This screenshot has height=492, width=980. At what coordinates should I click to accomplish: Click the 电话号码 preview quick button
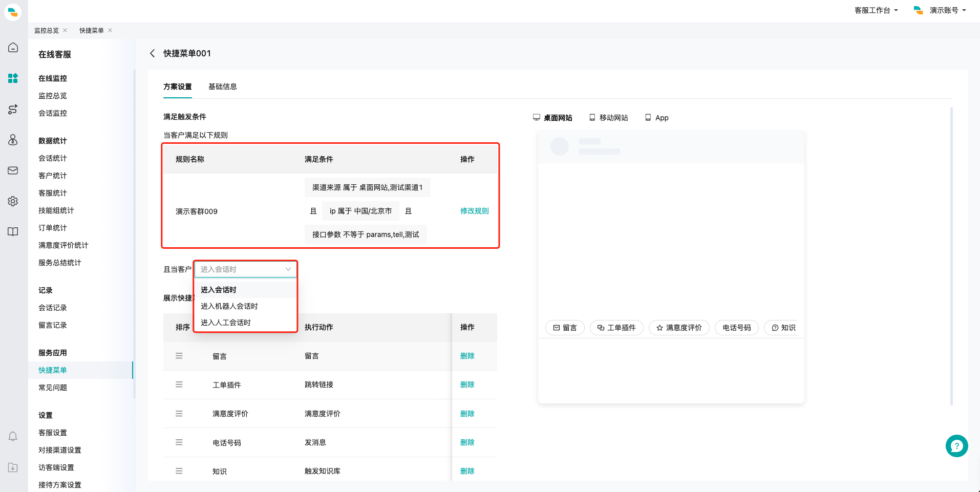(x=737, y=328)
